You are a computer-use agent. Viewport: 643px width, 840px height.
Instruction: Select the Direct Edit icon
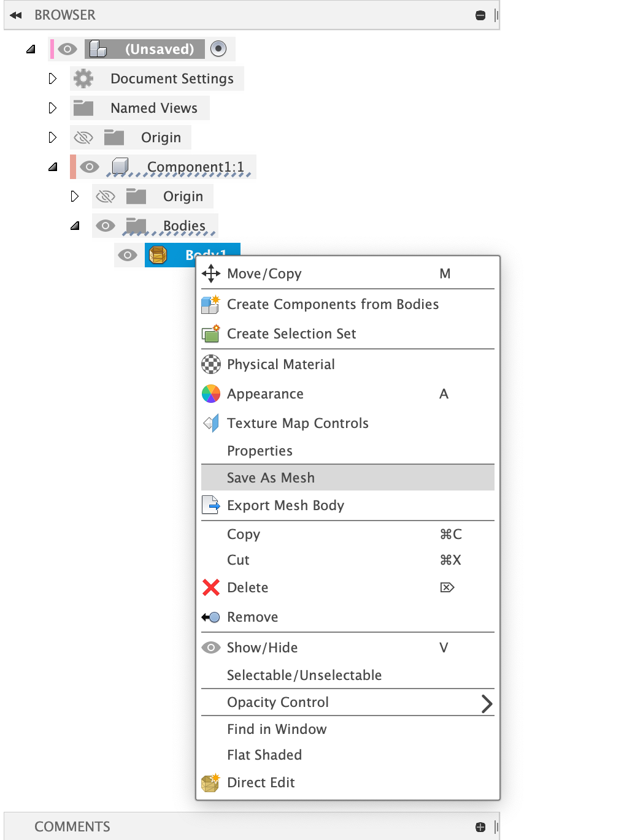click(210, 782)
